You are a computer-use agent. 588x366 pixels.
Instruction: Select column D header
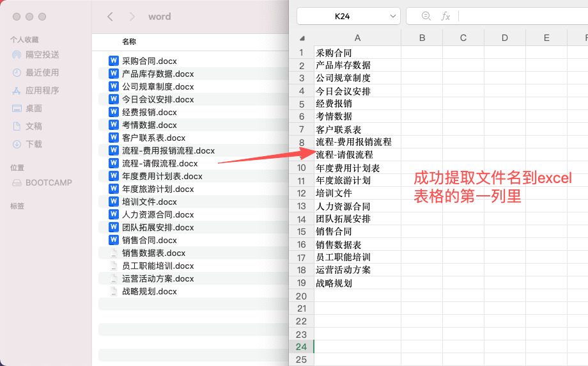pyautogui.click(x=505, y=38)
